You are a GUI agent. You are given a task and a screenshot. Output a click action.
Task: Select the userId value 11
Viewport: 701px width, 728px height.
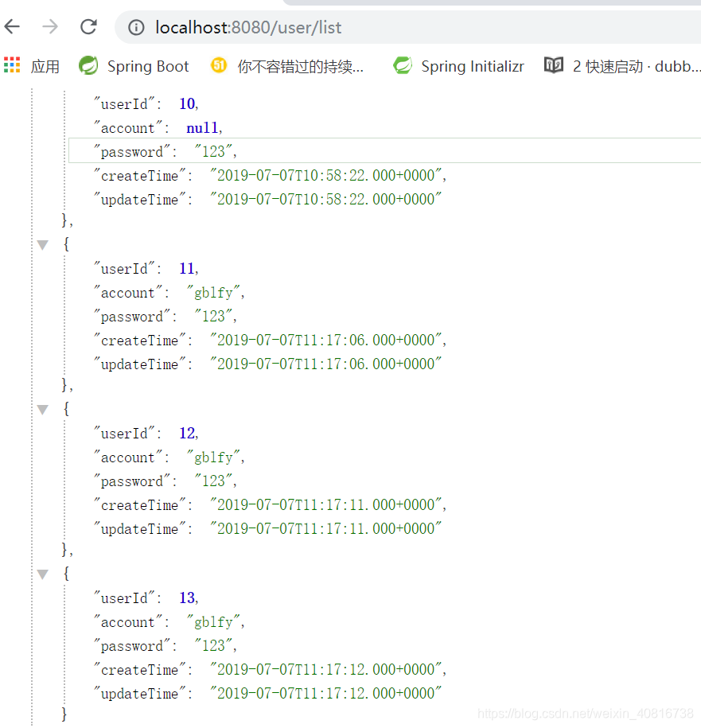coord(187,268)
